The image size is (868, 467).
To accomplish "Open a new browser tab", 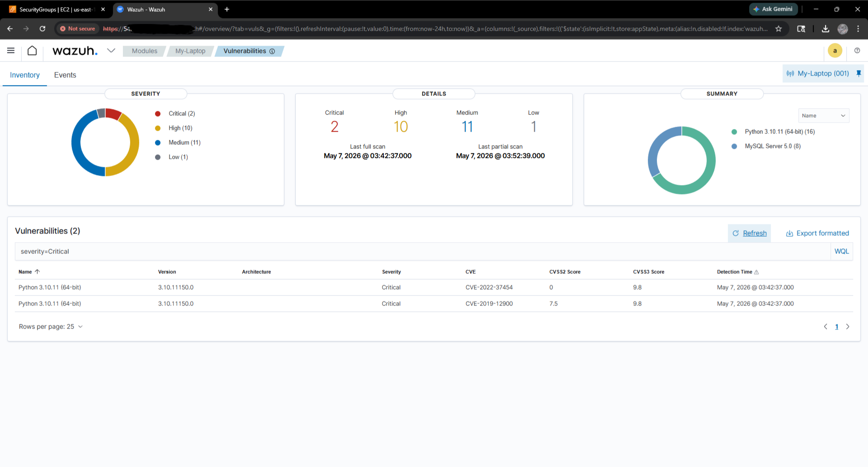I will click(227, 9).
